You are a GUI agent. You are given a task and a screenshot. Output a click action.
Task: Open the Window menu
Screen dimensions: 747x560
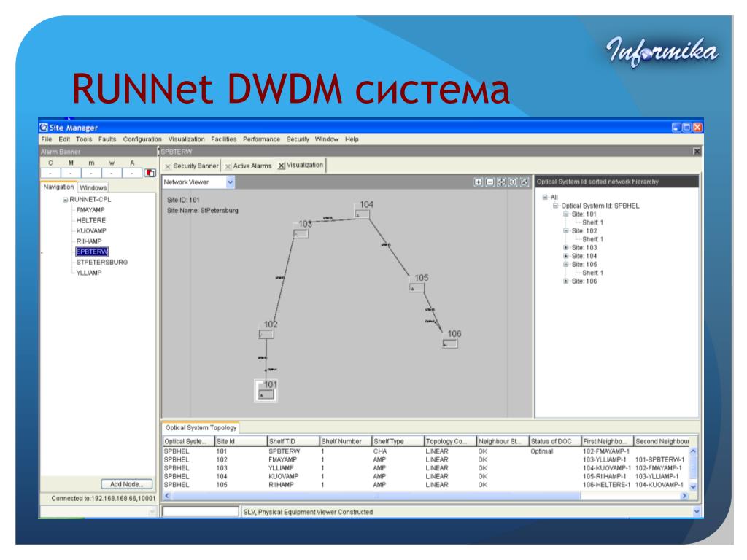coord(326,139)
